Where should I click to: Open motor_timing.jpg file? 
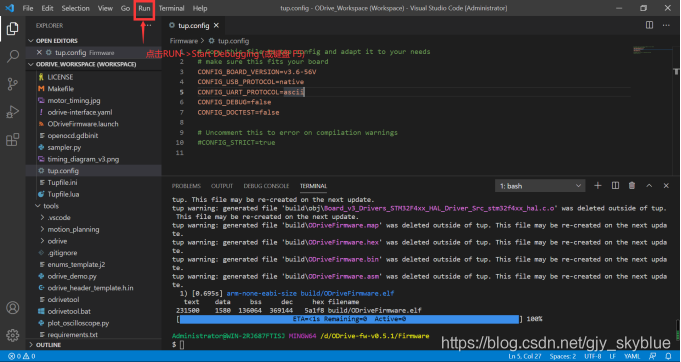(x=74, y=100)
